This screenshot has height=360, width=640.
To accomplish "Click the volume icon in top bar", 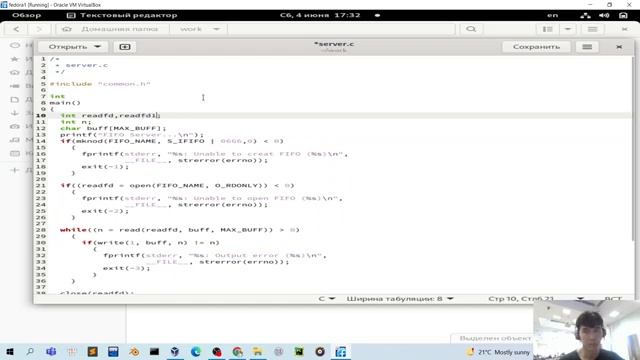I will [604, 16].
